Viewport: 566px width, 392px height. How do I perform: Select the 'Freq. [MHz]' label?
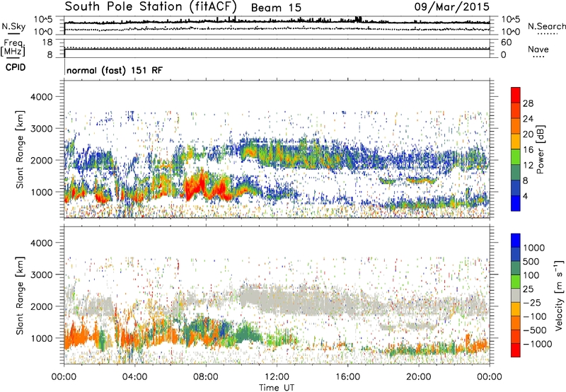tap(13, 48)
